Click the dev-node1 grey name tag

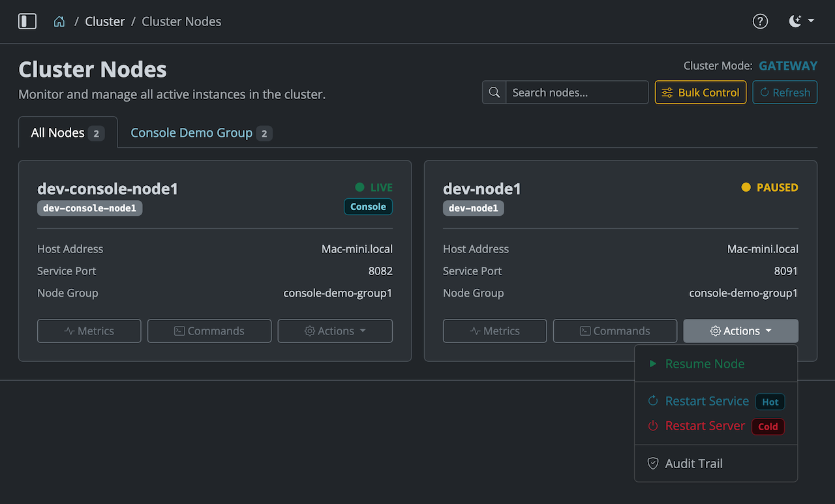click(474, 208)
